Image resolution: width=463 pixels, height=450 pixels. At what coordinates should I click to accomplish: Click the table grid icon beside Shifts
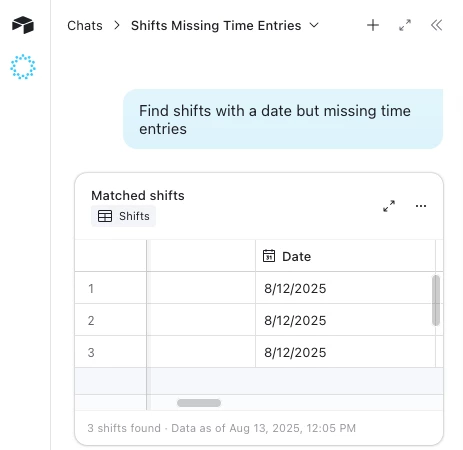pyautogui.click(x=105, y=216)
